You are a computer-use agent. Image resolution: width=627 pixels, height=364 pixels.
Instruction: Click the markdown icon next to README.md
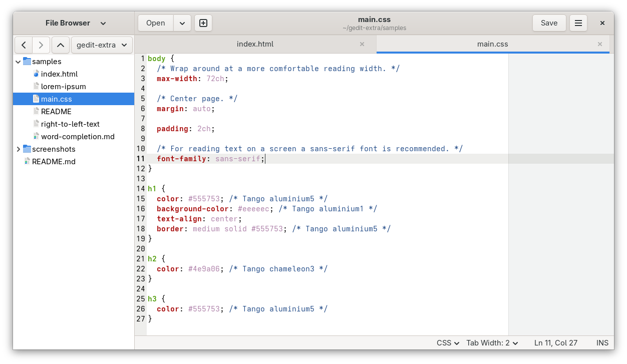[26, 161]
